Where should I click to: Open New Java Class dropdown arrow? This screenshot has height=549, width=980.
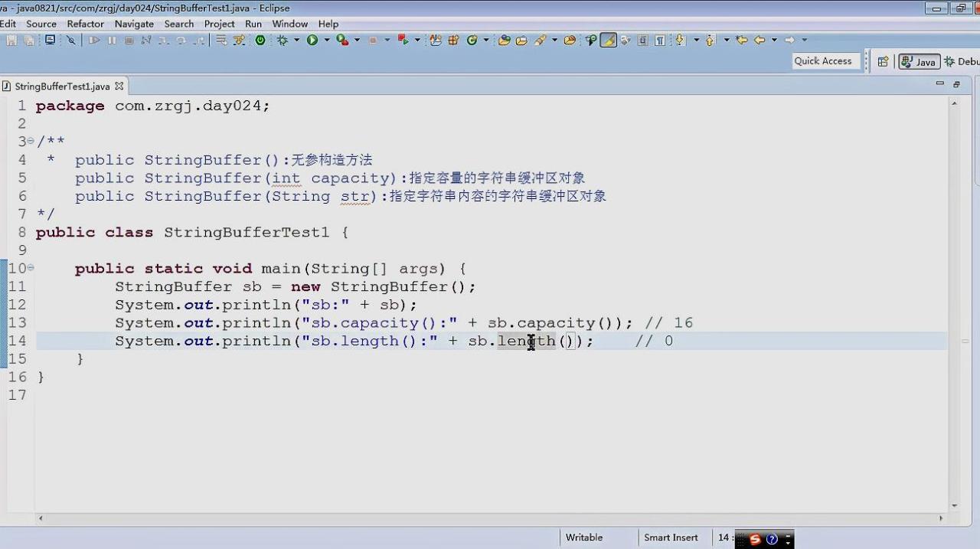click(486, 40)
